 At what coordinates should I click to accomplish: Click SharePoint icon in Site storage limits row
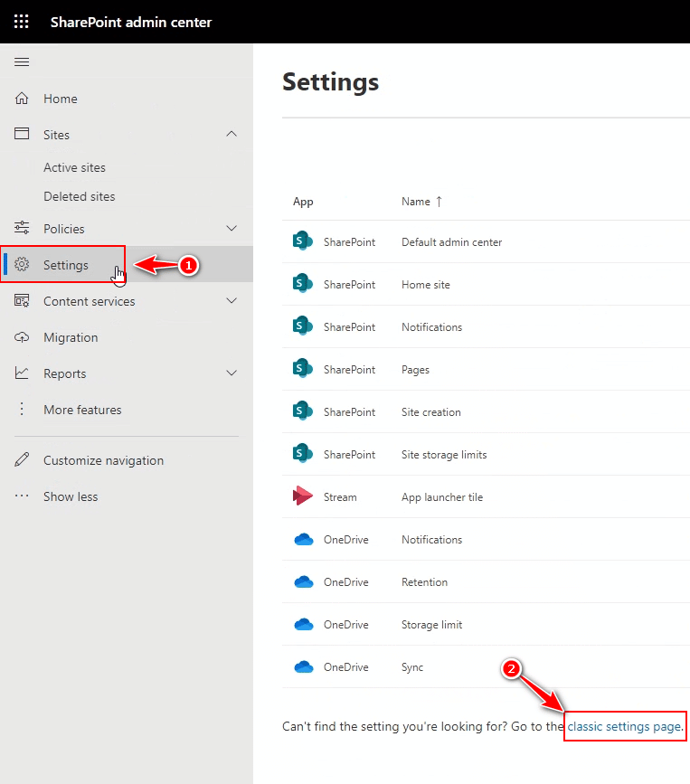click(x=303, y=454)
